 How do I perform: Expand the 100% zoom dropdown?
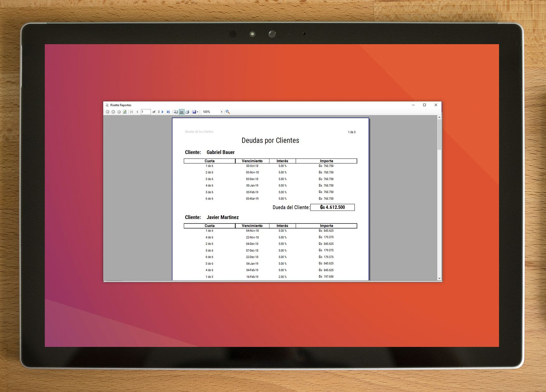coord(222,112)
